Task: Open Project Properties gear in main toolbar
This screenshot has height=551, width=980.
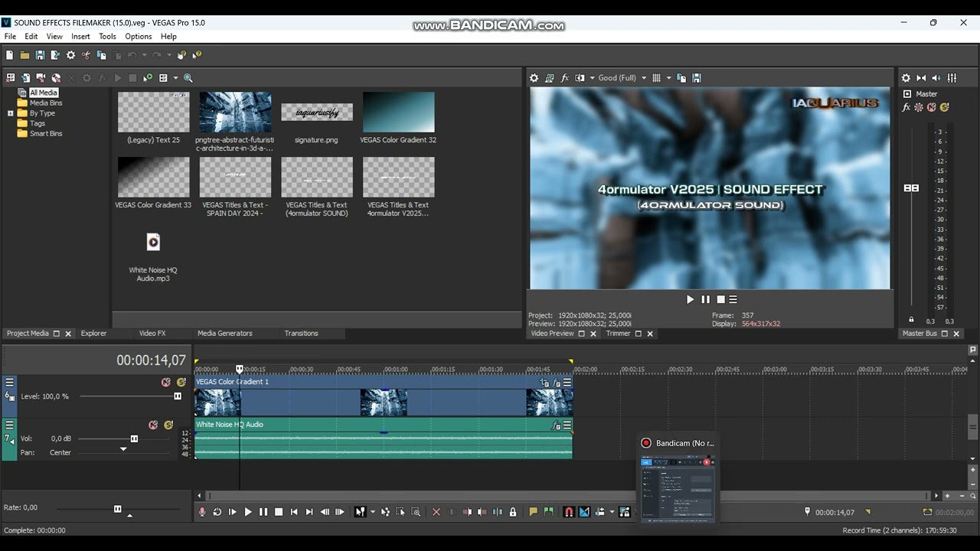Action: pyautogui.click(x=70, y=55)
